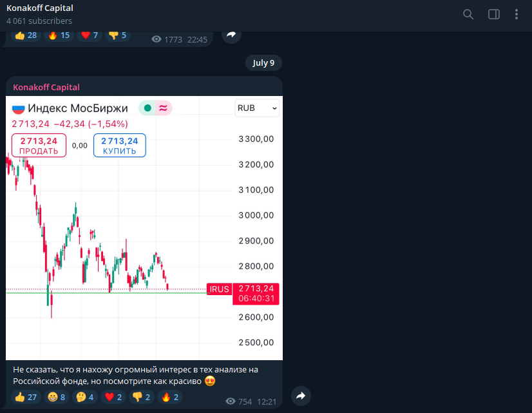The image size is (532, 413).
Task: Click thumbs-up reaction with 27
Action: point(26,397)
